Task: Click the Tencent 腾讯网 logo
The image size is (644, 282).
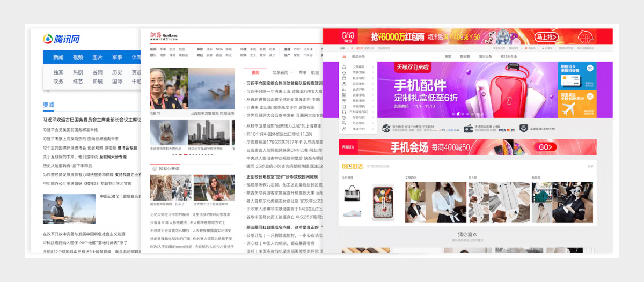Action: coord(61,39)
